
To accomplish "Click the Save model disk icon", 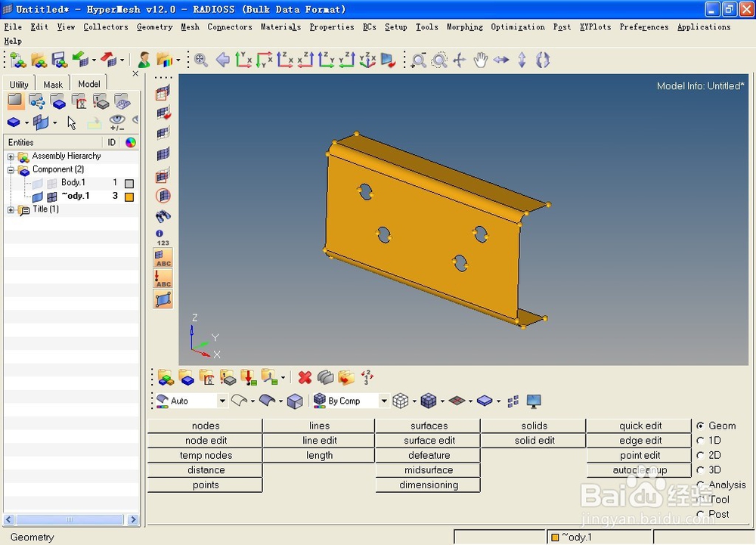I will (x=59, y=60).
